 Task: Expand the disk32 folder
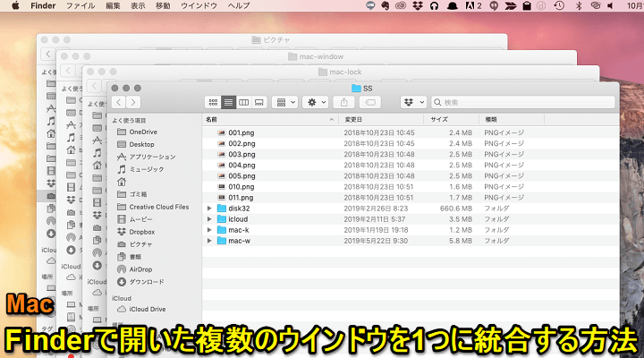[209, 209]
